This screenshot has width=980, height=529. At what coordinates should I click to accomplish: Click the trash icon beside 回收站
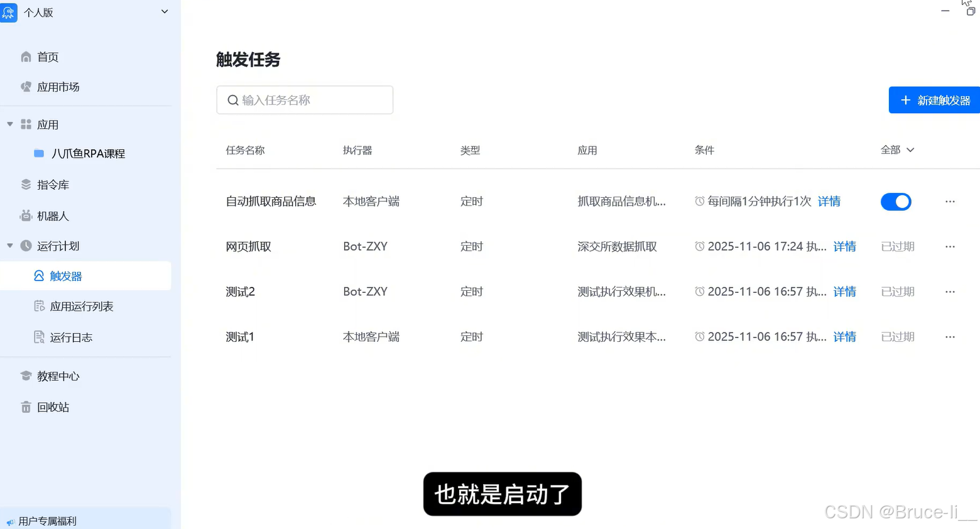point(26,407)
